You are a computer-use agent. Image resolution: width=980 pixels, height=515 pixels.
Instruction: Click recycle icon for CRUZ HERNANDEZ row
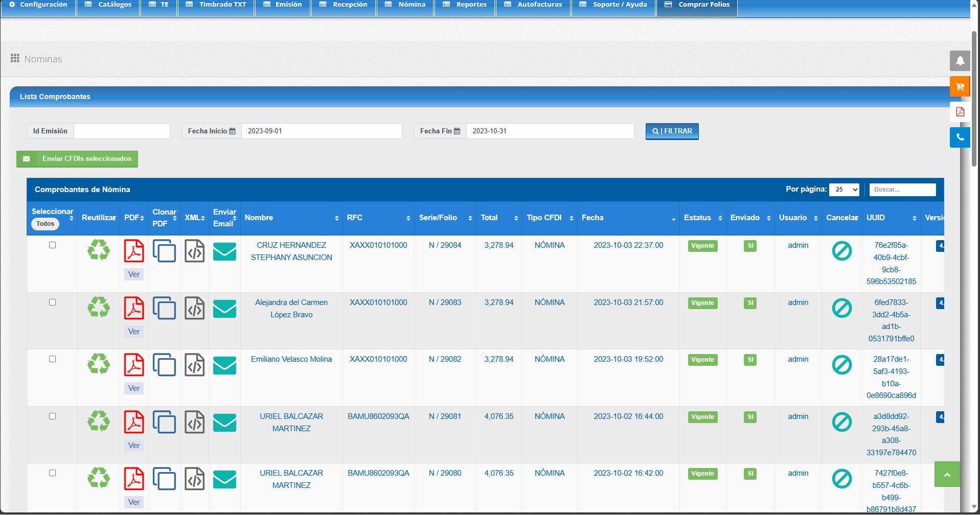(98, 250)
